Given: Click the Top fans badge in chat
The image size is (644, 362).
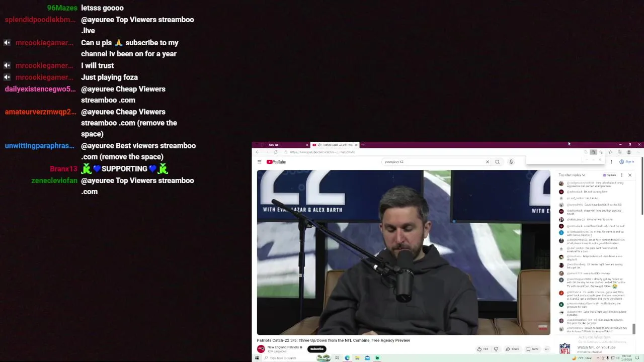Looking at the screenshot, I should (x=609, y=175).
